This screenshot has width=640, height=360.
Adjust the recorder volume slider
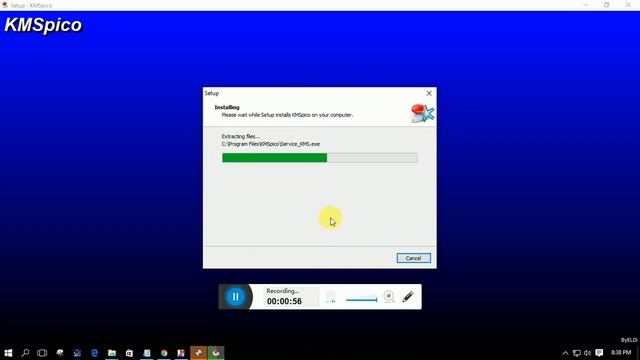coord(362,300)
